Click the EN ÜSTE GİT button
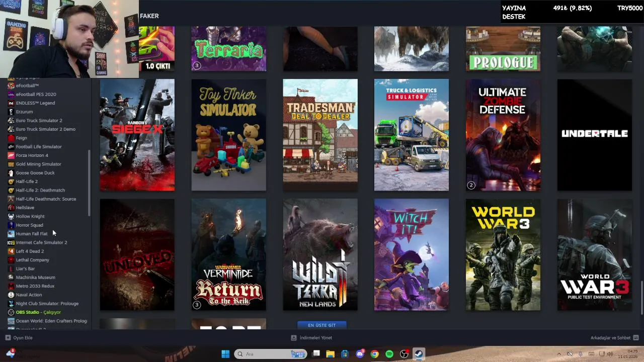 coord(322,325)
